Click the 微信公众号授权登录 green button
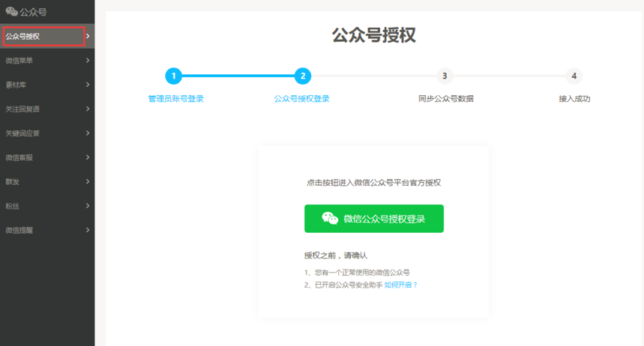 click(374, 219)
